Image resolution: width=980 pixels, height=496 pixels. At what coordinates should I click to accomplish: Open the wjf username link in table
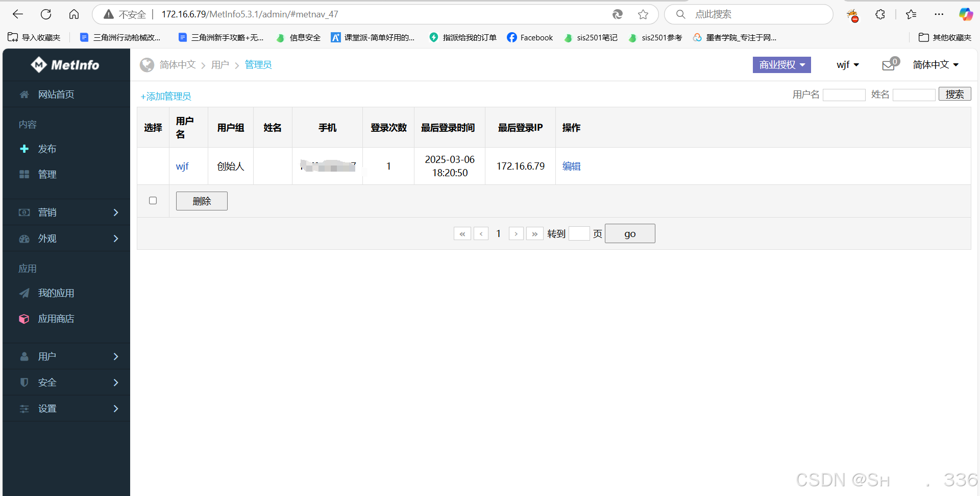pos(182,166)
